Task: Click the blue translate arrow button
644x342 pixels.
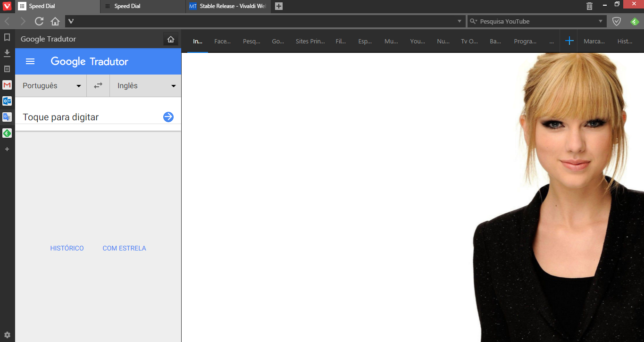Action: click(x=168, y=117)
